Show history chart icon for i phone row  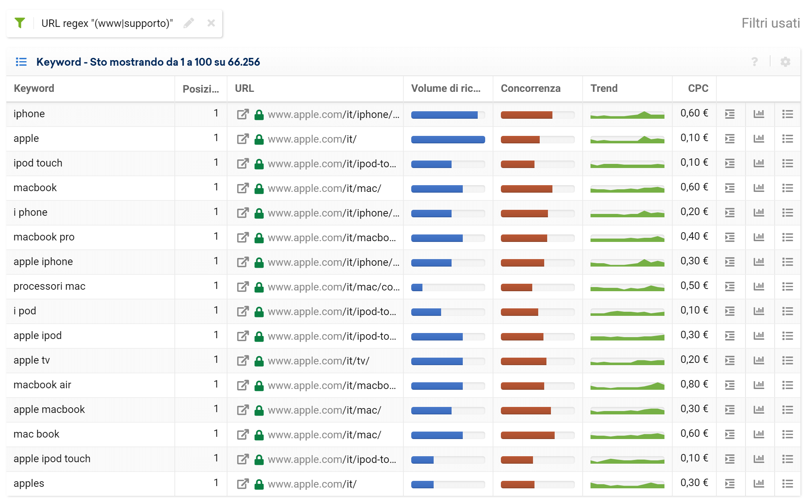(759, 213)
